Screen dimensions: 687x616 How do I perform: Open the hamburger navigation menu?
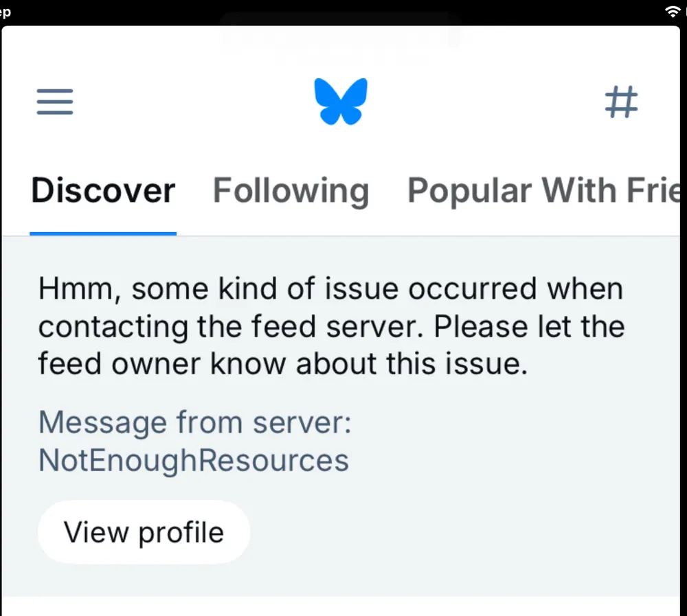[55, 102]
